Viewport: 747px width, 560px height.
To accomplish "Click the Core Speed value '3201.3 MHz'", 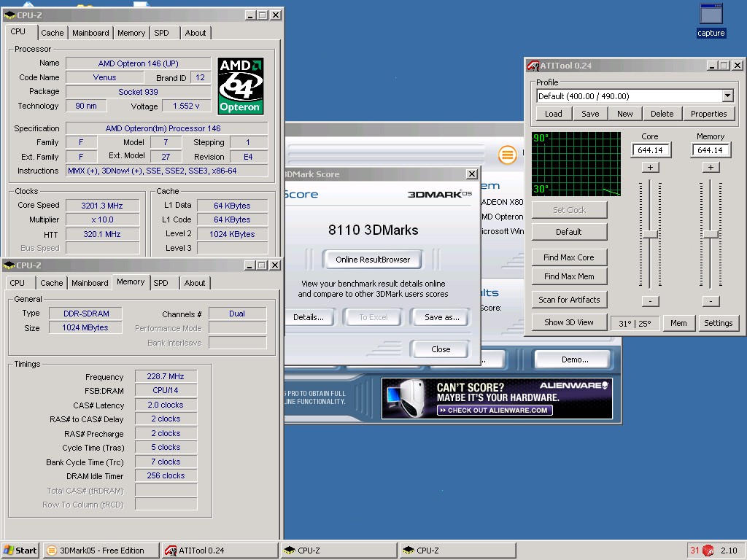I will pyautogui.click(x=102, y=206).
